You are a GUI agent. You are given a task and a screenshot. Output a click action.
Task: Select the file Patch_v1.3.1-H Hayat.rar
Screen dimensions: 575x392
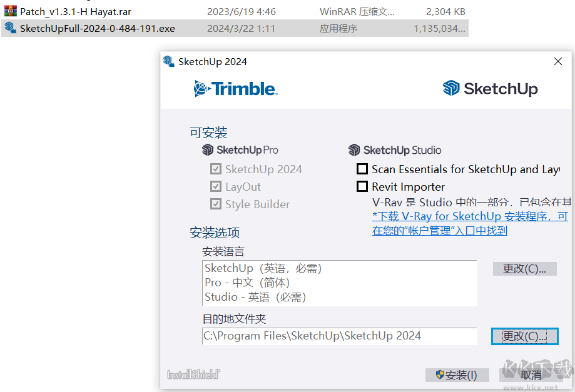[x=235, y=11]
